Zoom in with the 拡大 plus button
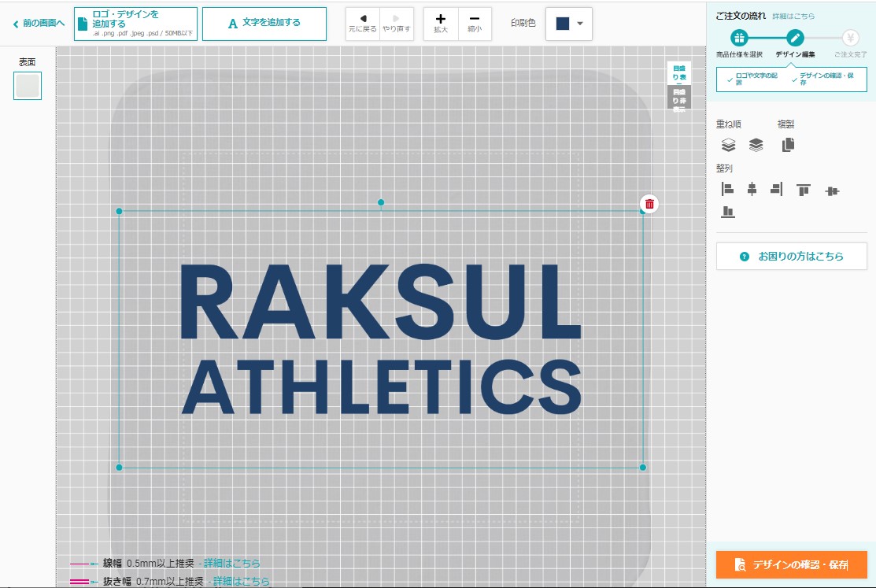 (x=441, y=24)
